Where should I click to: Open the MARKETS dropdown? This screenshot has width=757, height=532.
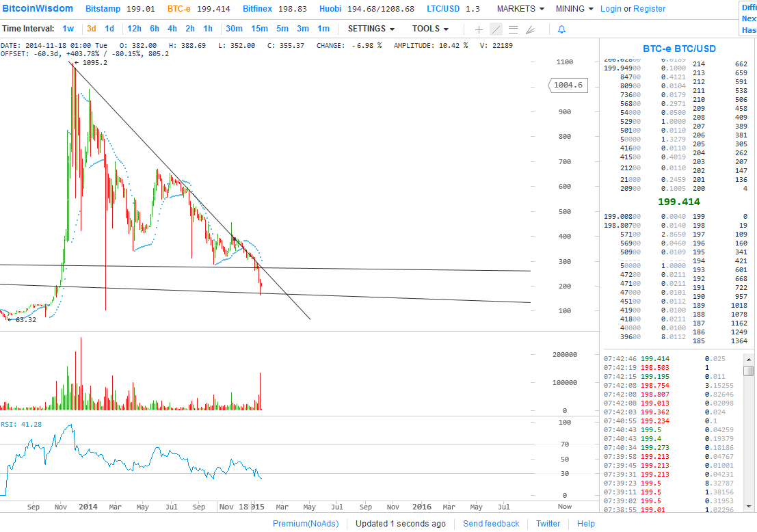click(x=516, y=8)
